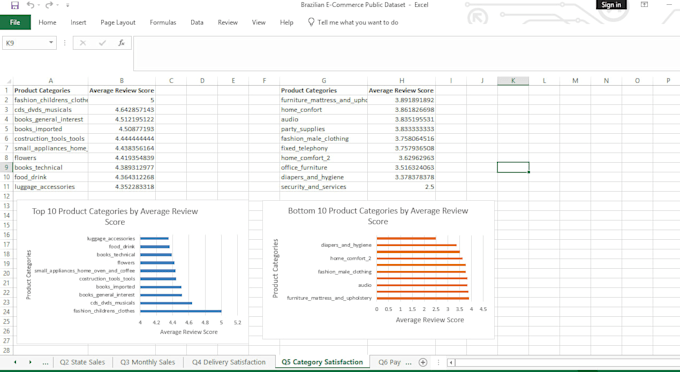
Task: Click the Ribbon Display Options icon
Action: coord(644,5)
